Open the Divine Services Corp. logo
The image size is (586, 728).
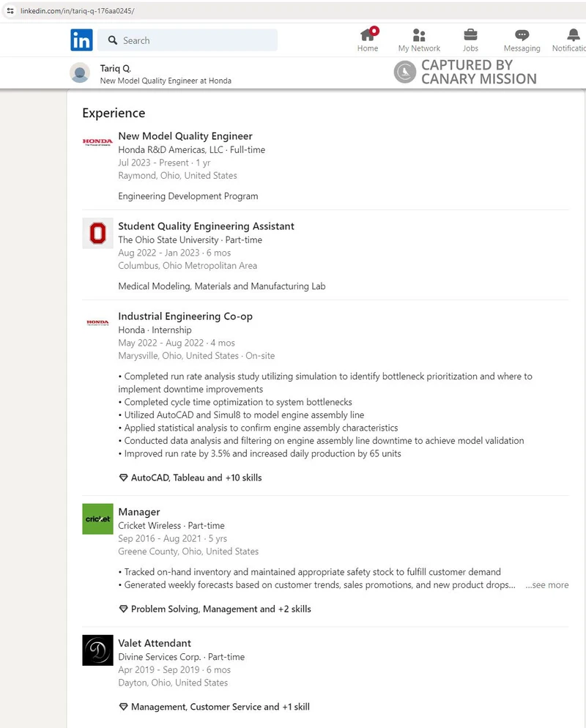click(x=97, y=650)
